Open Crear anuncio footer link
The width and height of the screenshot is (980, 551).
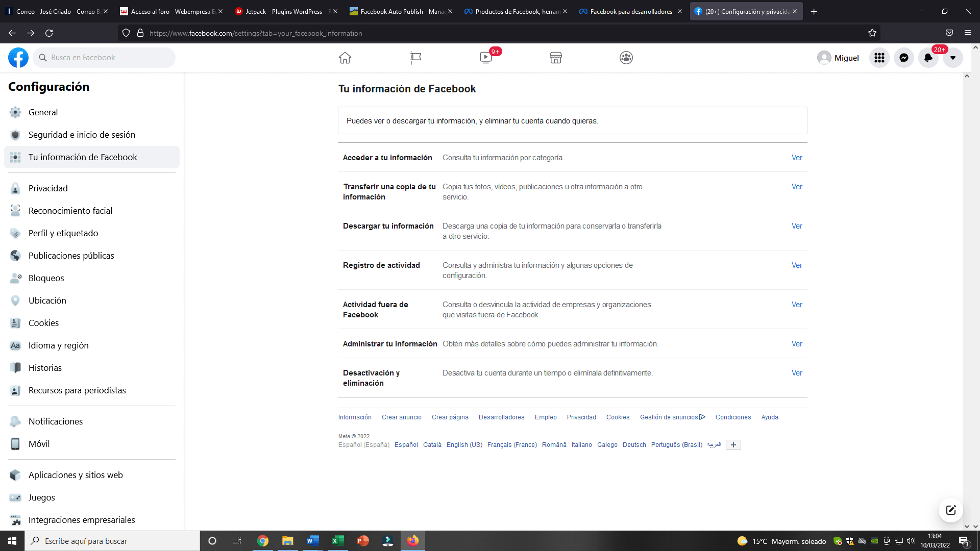pos(402,417)
